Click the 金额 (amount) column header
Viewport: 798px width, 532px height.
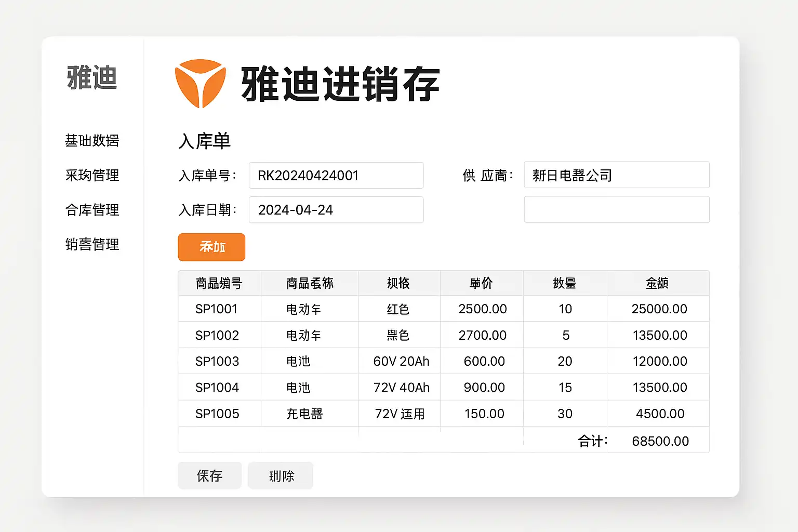point(657,283)
